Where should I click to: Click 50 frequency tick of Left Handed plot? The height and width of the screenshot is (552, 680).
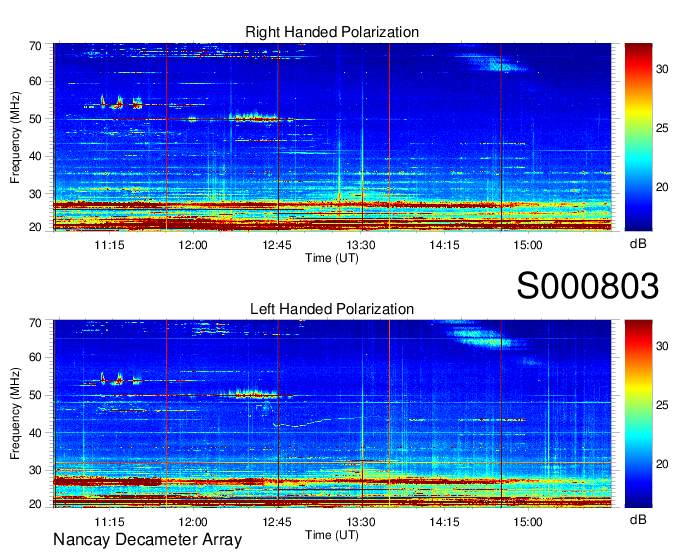coord(35,395)
